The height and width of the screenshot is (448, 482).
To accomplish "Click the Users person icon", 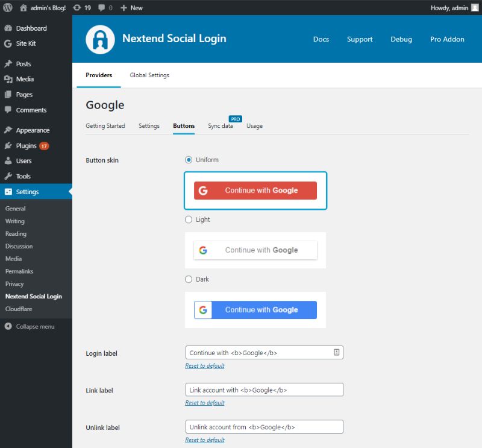I will (8, 160).
